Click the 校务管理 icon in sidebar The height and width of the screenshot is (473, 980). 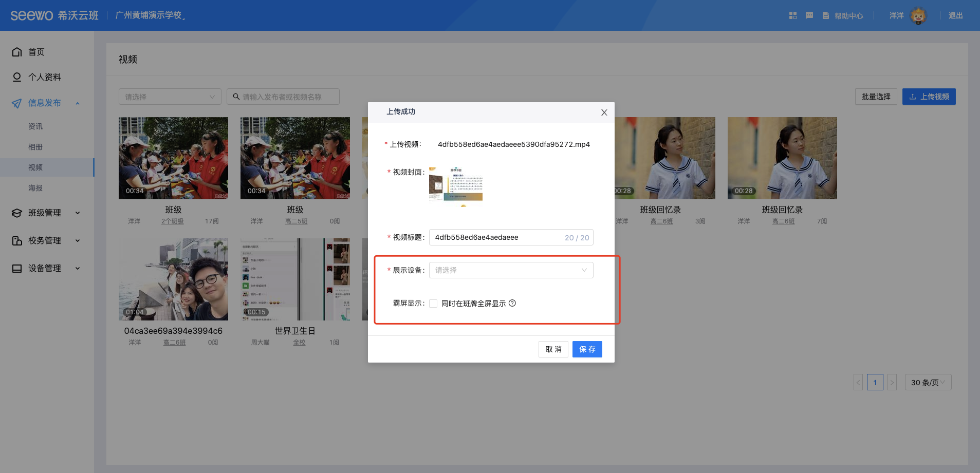point(17,240)
